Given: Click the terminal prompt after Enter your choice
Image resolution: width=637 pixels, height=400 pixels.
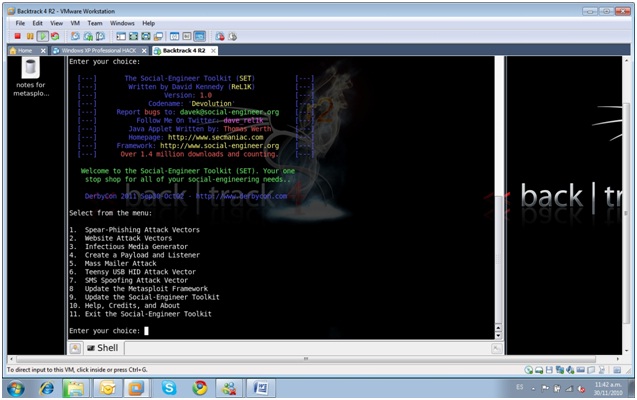Looking at the screenshot, I should [x=146, y=330].
